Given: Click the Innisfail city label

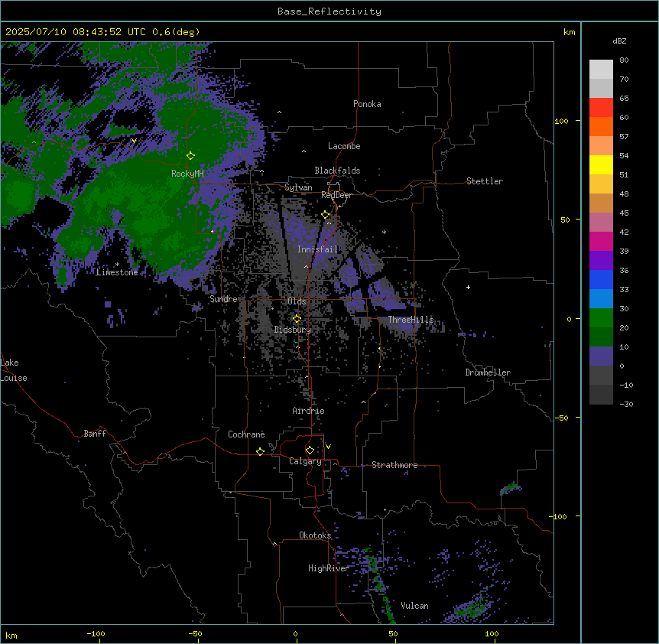Looking at the screenshot, I should [x=317, y=249].
